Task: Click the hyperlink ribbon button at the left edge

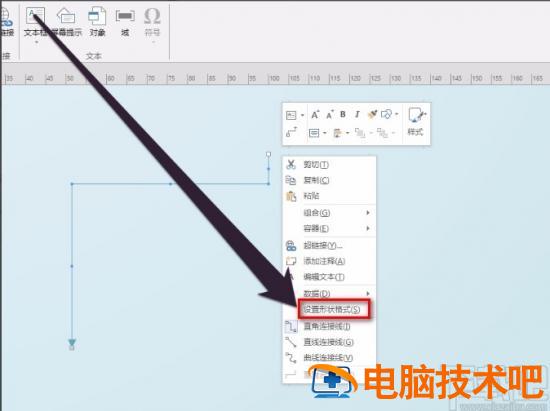Action: pos(6,22)
